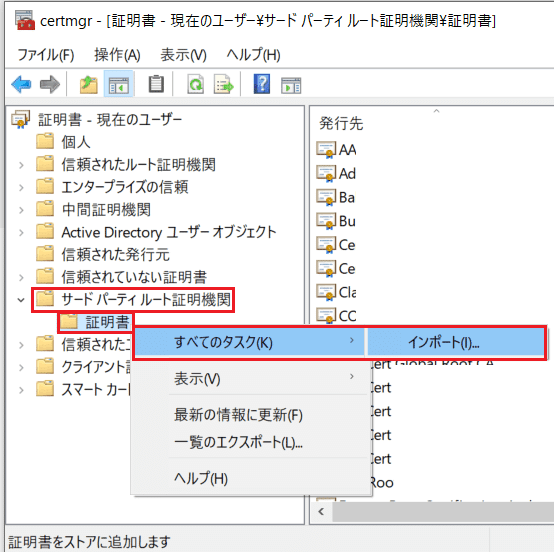Expand the クライアント node chevron
Viewport: 554px width, 552px height.
(x=21, y=368)
